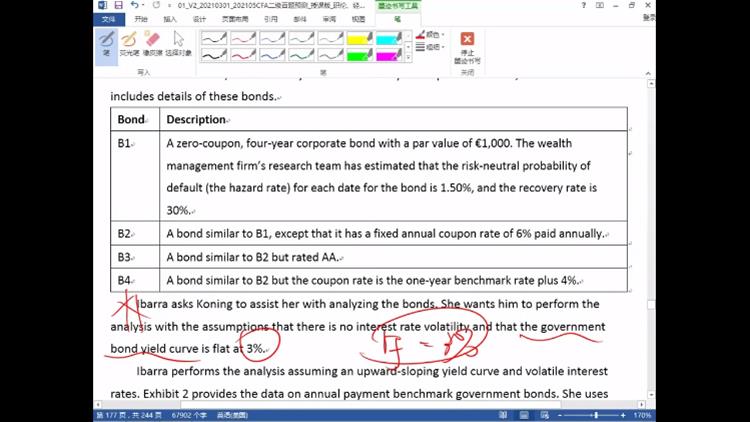The height and width of the screenshot is (422, 750).
Task: Switch to the Page Layout (页面布局) tab
Action: pos(235,19)
